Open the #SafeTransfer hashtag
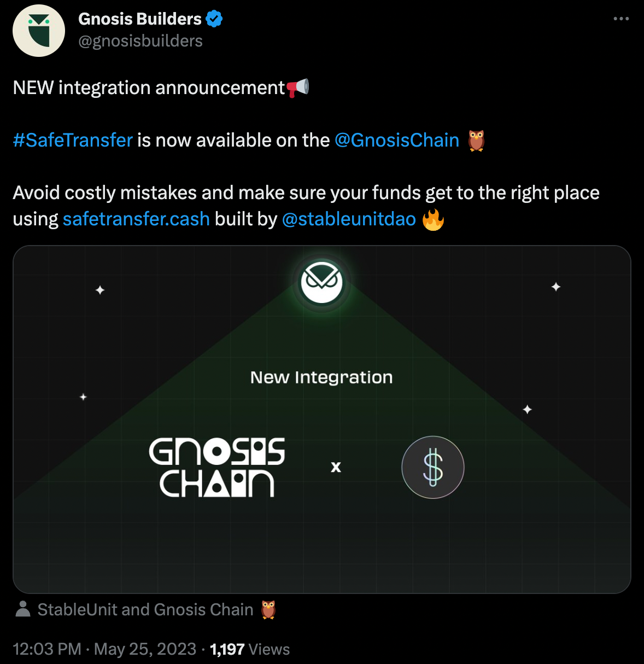The height and width of the screenshot is (664, 644). (x=73, y=140)
